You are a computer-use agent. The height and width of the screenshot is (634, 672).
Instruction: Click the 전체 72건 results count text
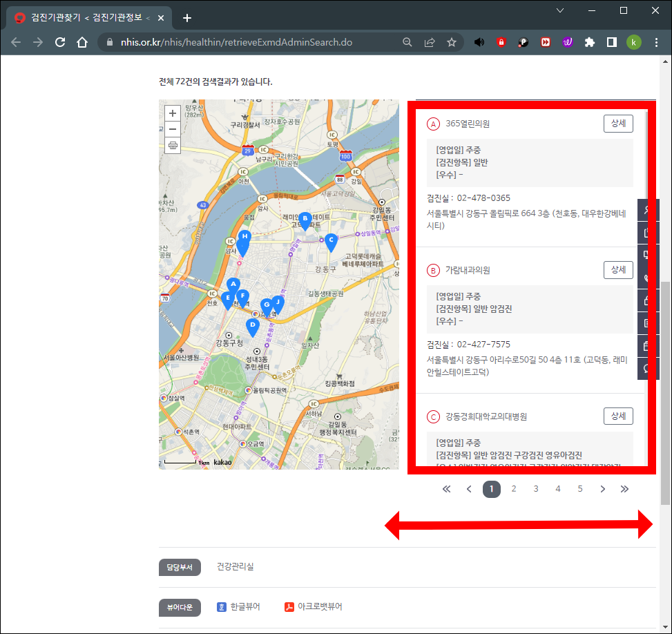[215, 81]
